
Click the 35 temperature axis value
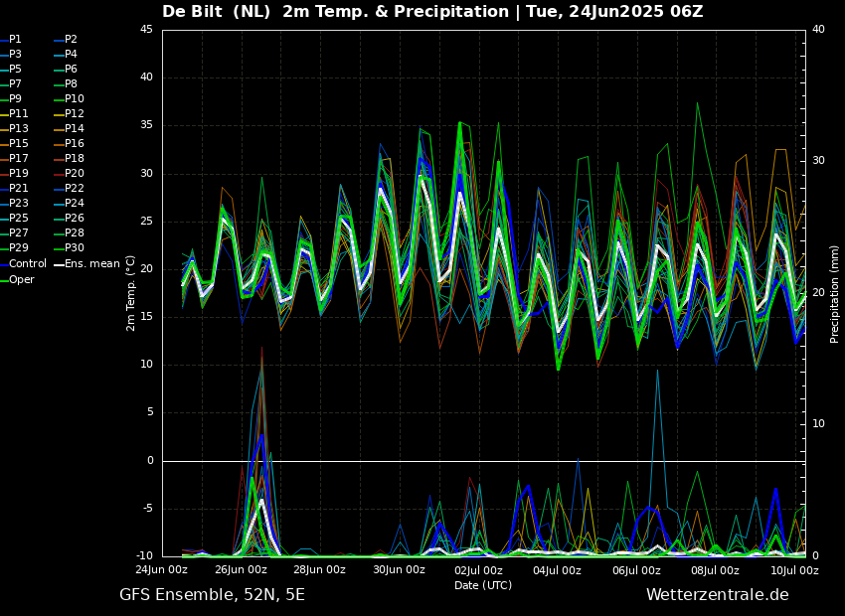(146, 125)
